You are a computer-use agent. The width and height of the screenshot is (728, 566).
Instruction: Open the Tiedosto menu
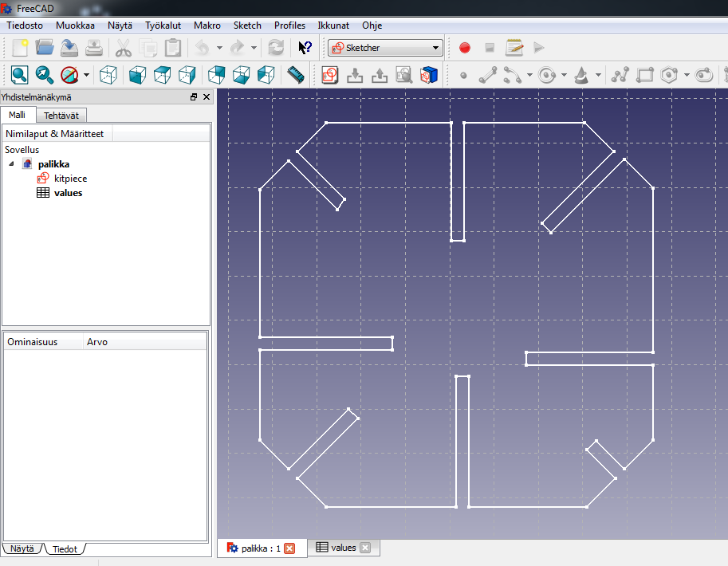(x=25, y=26)
